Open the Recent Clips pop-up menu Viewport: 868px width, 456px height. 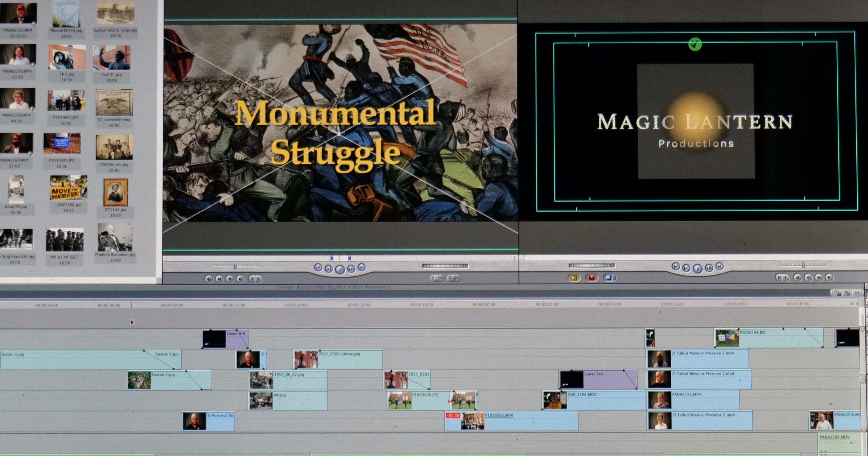point(437,278)
